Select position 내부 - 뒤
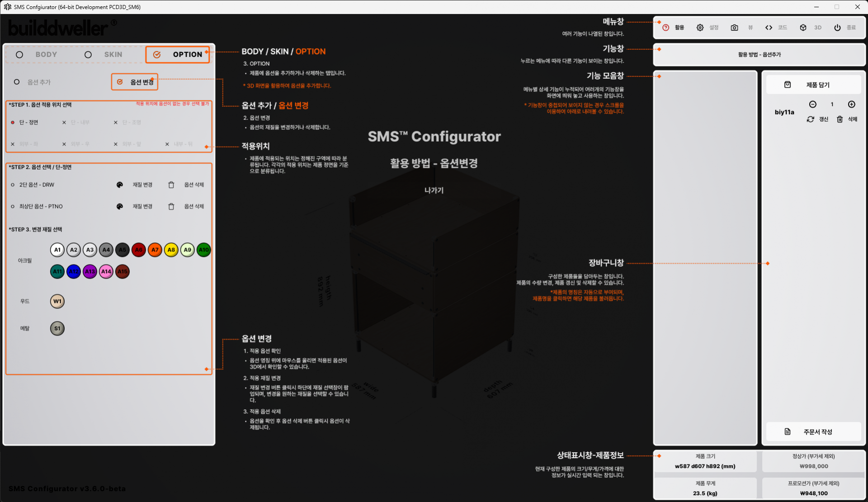The image size is (868, 502). coord(179,144)
